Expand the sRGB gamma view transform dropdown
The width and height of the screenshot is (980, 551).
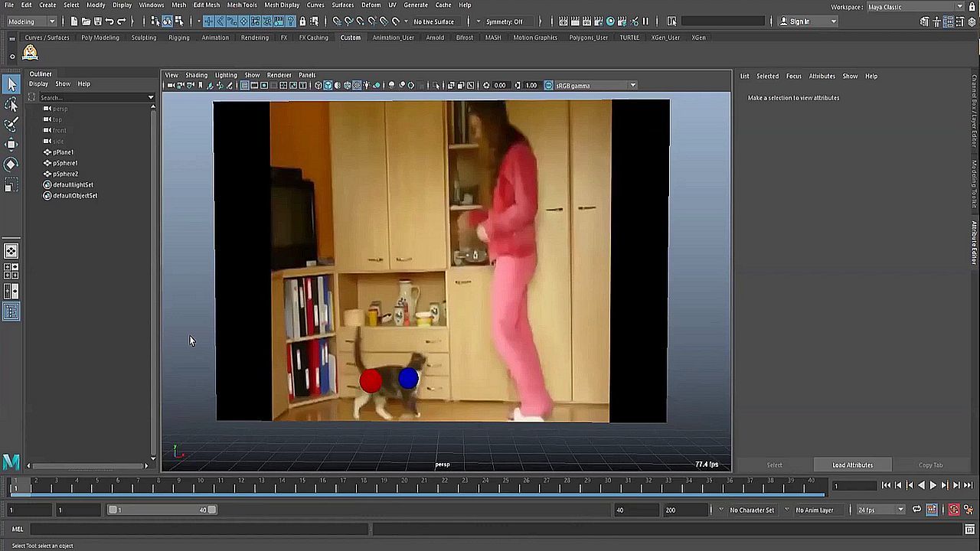click(632, 86)
